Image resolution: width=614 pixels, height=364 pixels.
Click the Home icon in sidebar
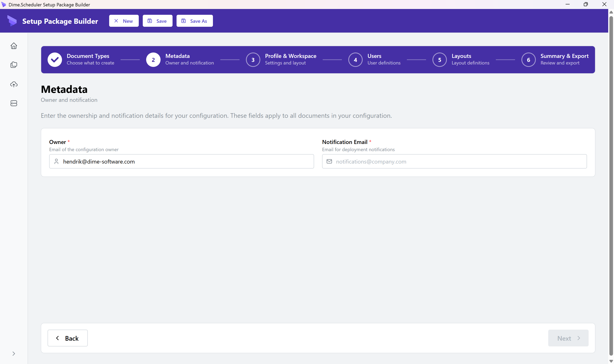click(14, 46)
